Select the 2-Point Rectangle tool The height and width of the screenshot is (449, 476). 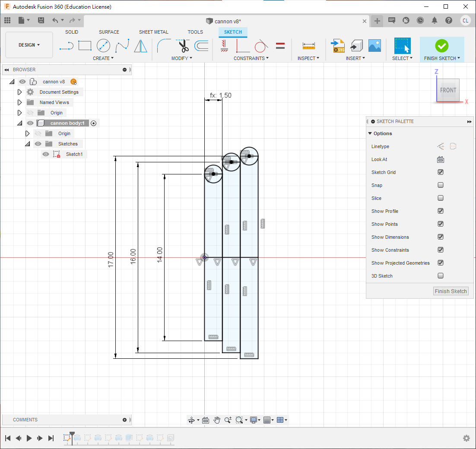pos(85,45)
